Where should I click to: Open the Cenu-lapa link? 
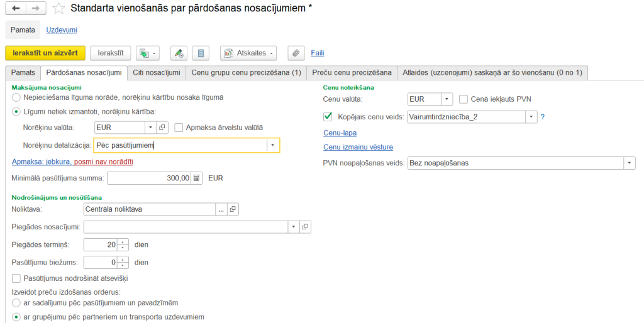click(339, 133)
